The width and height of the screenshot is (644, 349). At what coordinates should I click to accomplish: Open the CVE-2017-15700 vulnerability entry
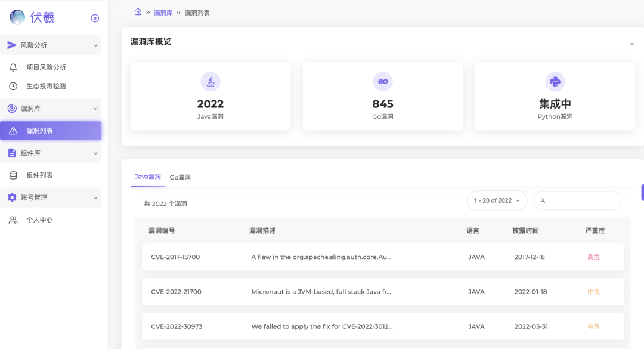pyautogui.click(x=175, y=257)
